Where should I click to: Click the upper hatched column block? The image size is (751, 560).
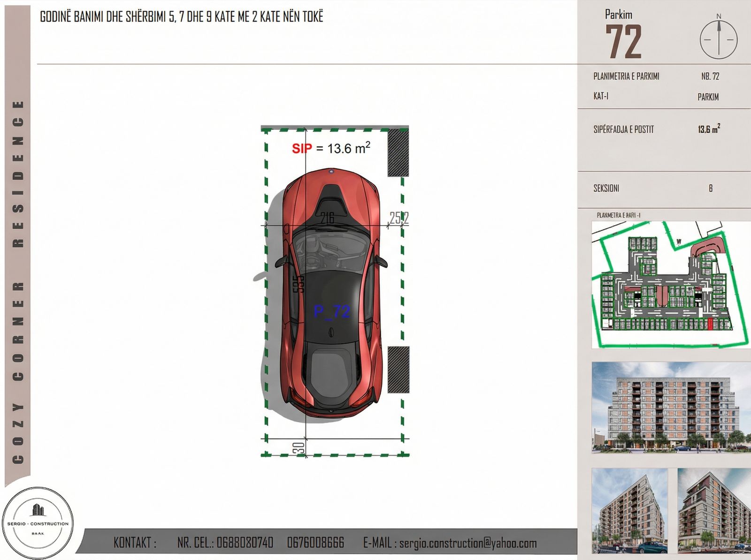[x=398, y=152]
